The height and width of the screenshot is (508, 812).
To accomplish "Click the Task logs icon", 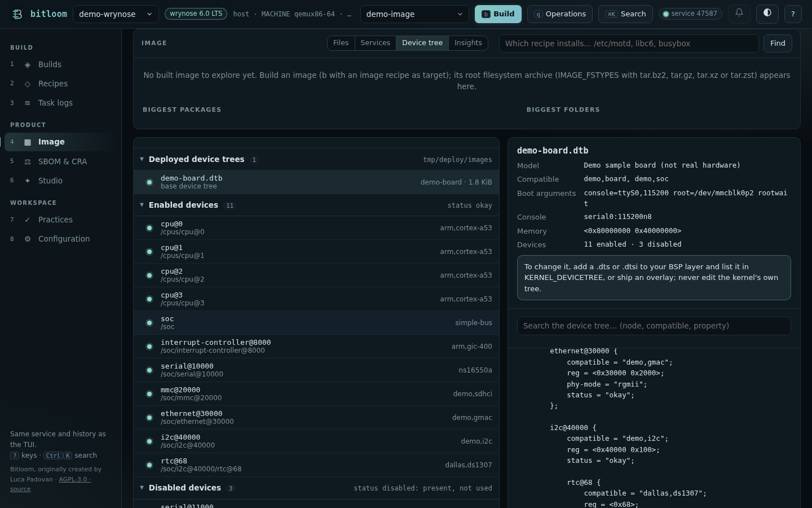I will click(28, 103).
